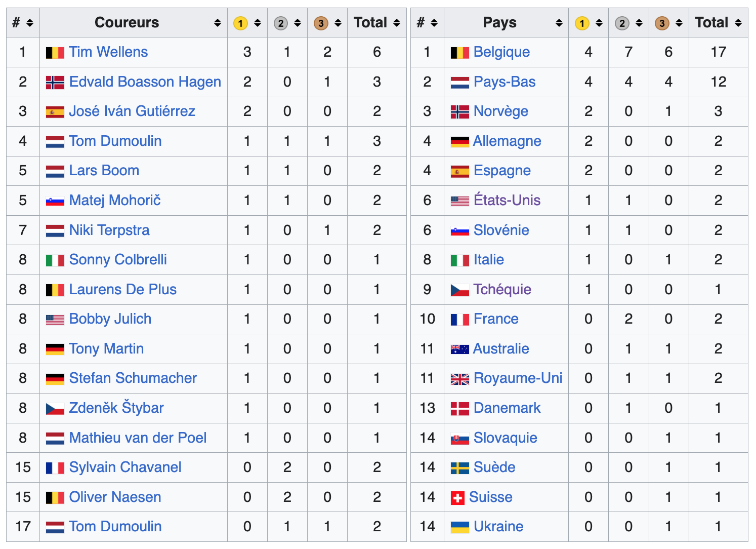The image size is (756, 549).
Task: Click the Norwegian flag beside Edvald Boasson Hagen
Action: [x=55, y=82]
